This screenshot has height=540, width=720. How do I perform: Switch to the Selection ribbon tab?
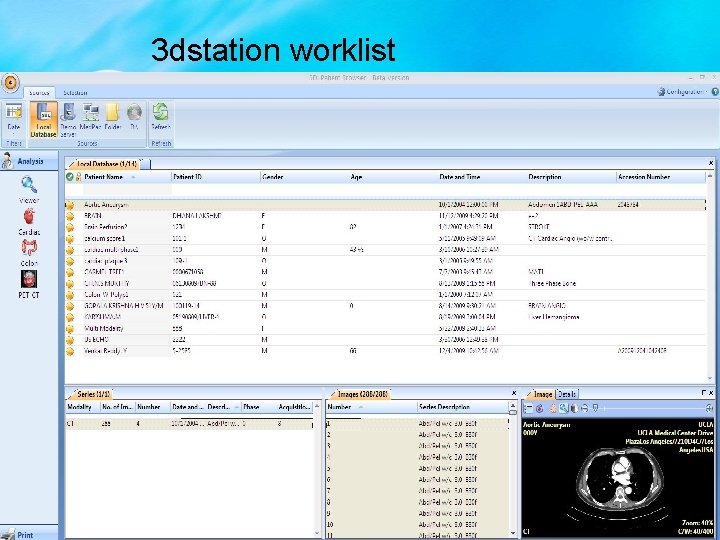pyautogui.click(x=75, y=92)
